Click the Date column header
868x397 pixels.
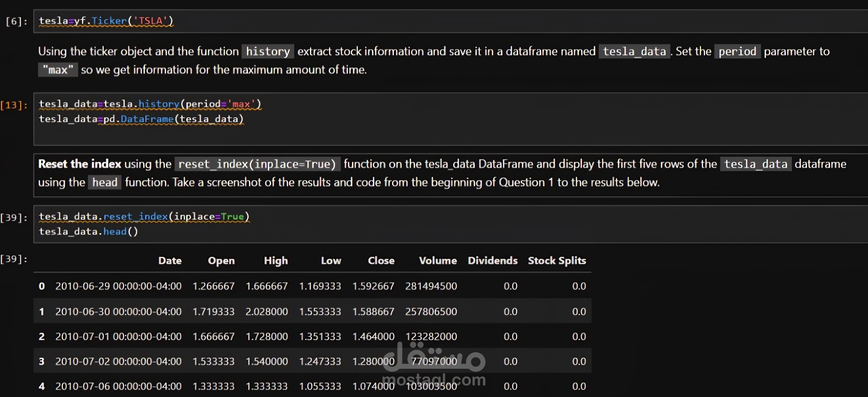(x=170, y=261)
